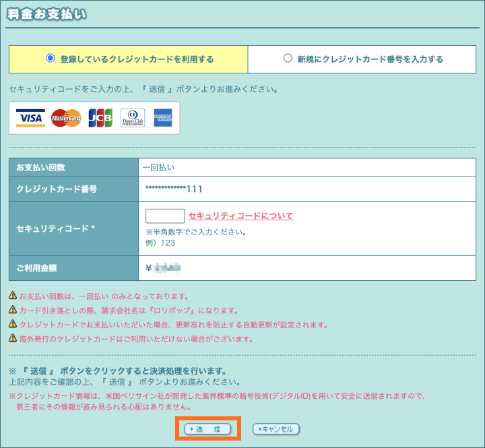Click warning icon beside the ロリポップ billing name note
Viewport: 485px width, 448px height.
[x=13, y=310]
